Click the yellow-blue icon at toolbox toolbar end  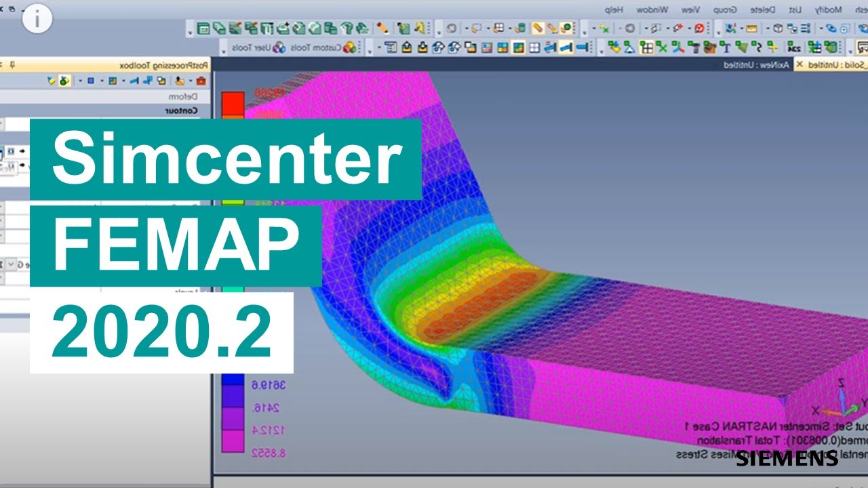tap(52, 81)
